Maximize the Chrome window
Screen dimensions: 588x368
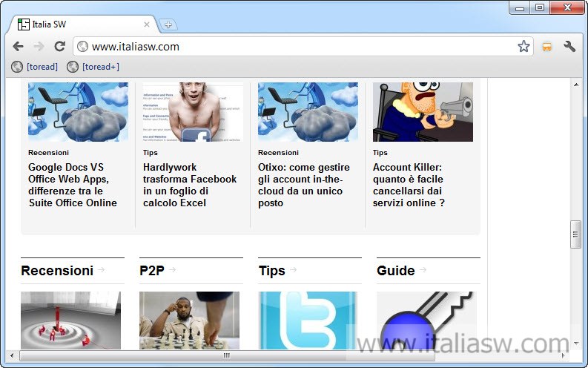coord(540,7)
